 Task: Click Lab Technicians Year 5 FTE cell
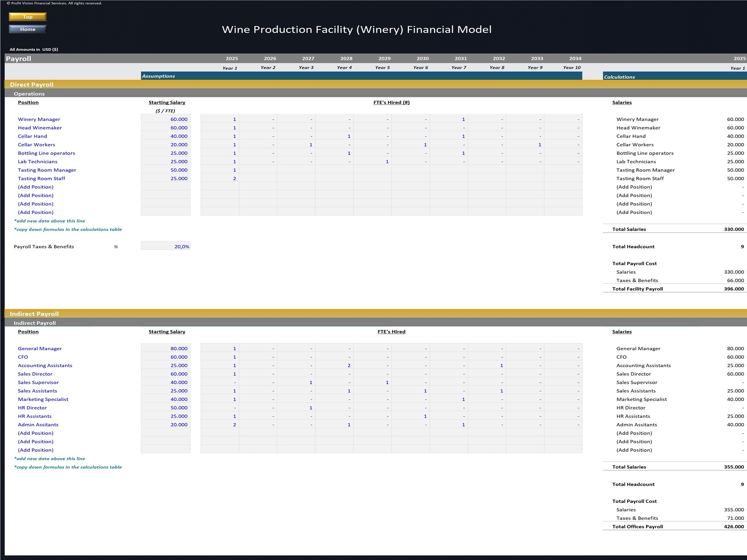(372, 162)
